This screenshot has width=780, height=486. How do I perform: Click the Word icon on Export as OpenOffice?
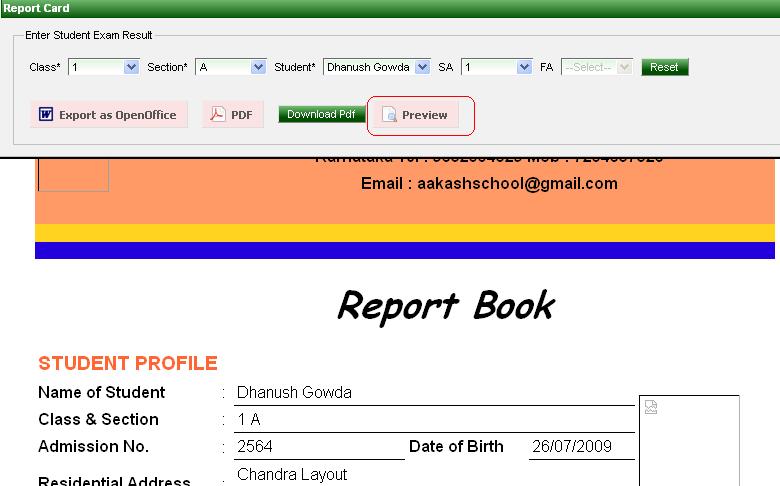[46, 115]
